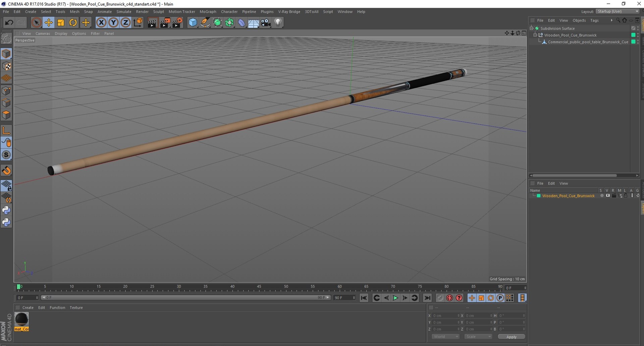
Task: Toggle X axis lock
Action: (101, 22)
